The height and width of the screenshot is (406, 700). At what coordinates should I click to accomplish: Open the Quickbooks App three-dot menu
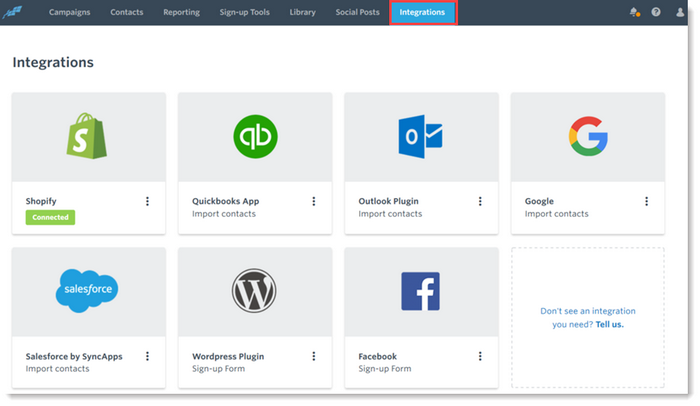coord(314,201)
